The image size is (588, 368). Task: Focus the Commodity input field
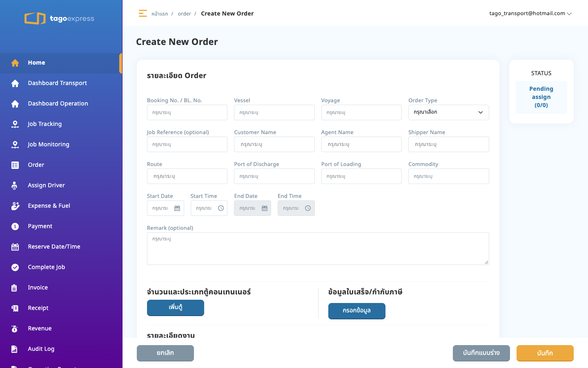pos(448,176)
